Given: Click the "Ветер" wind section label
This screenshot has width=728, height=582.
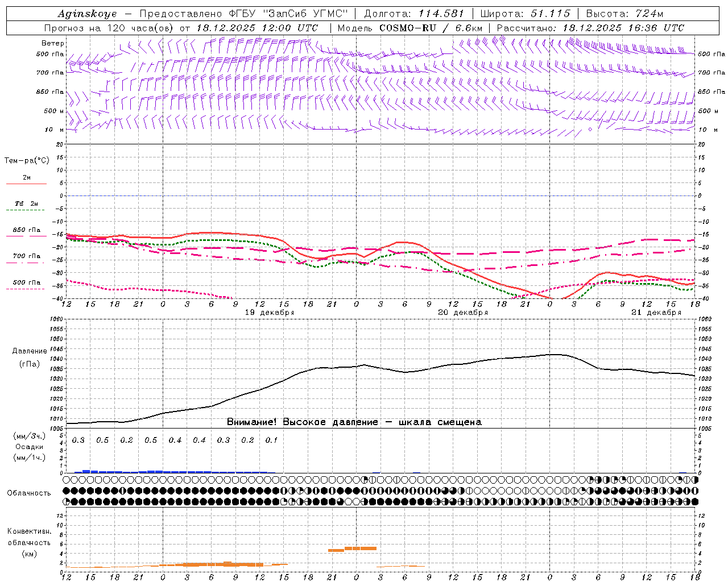Looking at the screenshot, I should pyautogui.click(x=53, y=43).
